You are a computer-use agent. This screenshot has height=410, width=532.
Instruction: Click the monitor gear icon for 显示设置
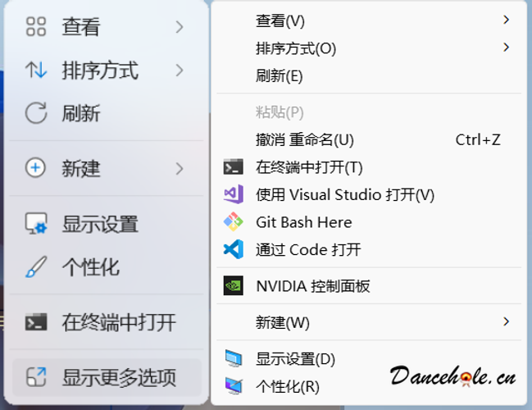click(x=36, y=224)
